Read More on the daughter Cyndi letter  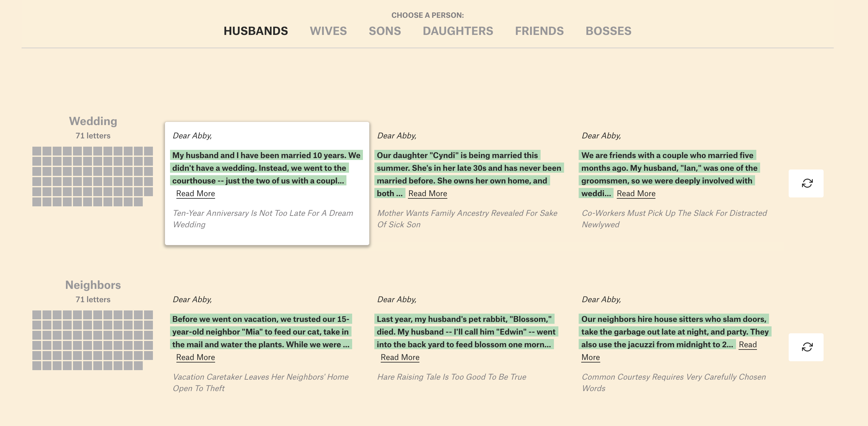point(428,193)
